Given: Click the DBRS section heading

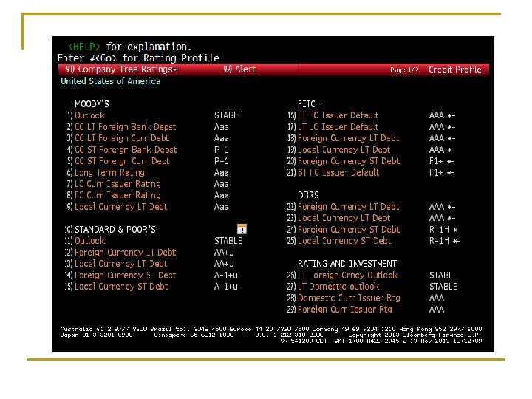Looking at the screenshot, I should (x=308, y=195).
